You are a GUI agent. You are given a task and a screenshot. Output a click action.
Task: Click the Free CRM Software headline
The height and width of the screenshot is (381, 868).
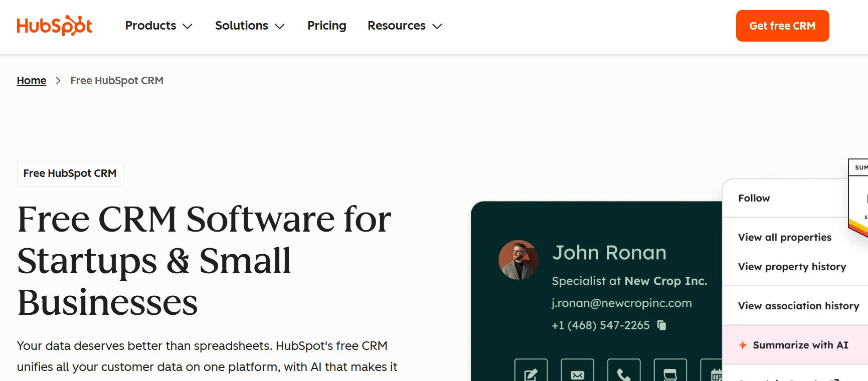pyautogui.click(x=205, y=261)
